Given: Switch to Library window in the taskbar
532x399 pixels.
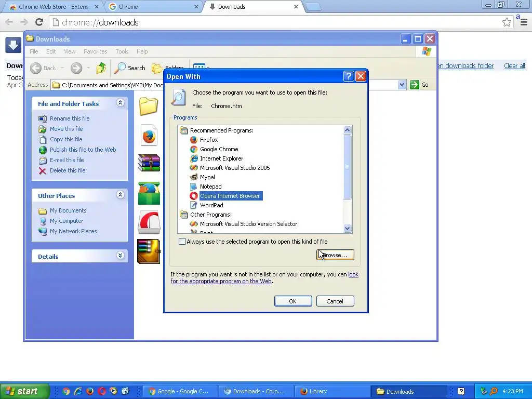Looking at the screenshot, I should pyautogui.click(x=331, y=392).
